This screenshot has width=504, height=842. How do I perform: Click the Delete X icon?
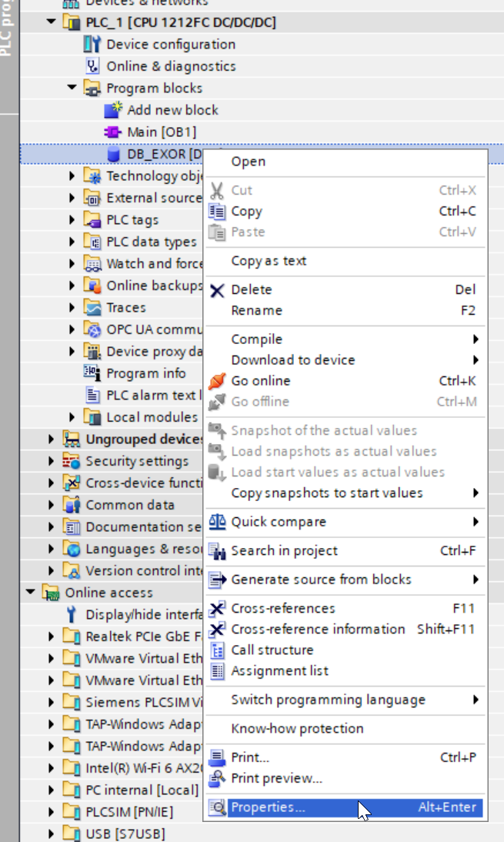point(217,290)
